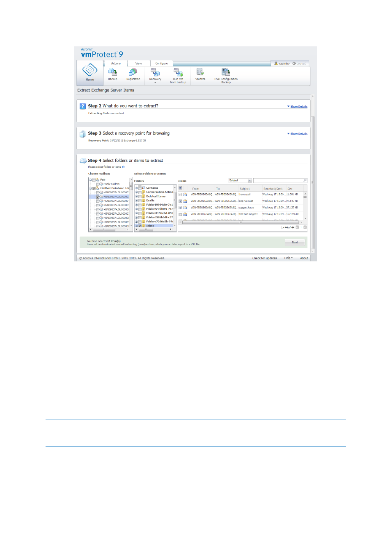Uncheck the Inbox folder checkbox

tap(140, 226)
